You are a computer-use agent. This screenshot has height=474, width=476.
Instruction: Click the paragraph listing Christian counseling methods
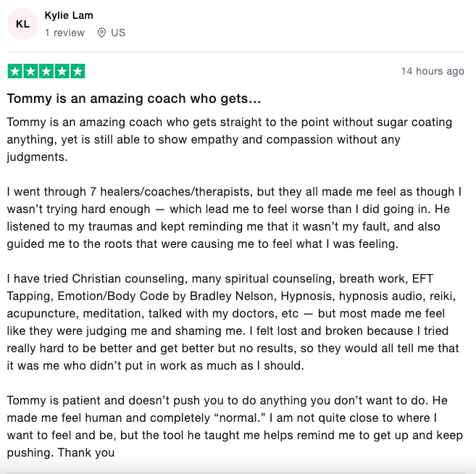click(233, 322)
